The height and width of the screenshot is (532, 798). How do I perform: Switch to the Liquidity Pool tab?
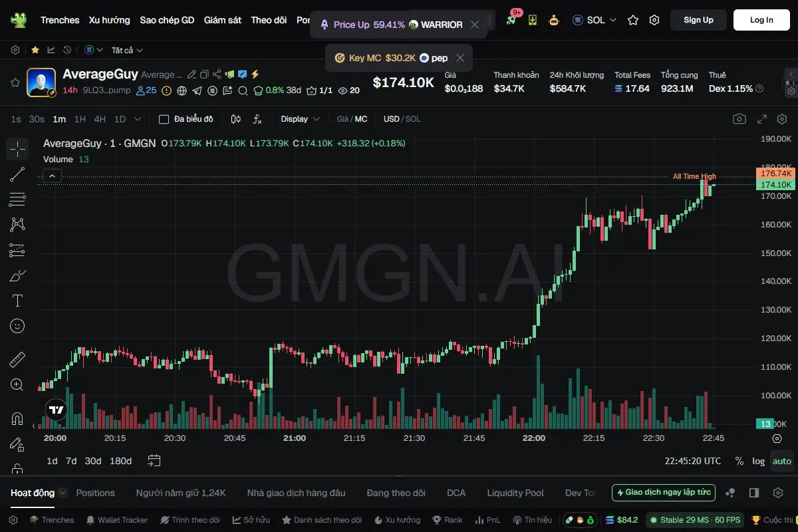click(x=515, y=493)
